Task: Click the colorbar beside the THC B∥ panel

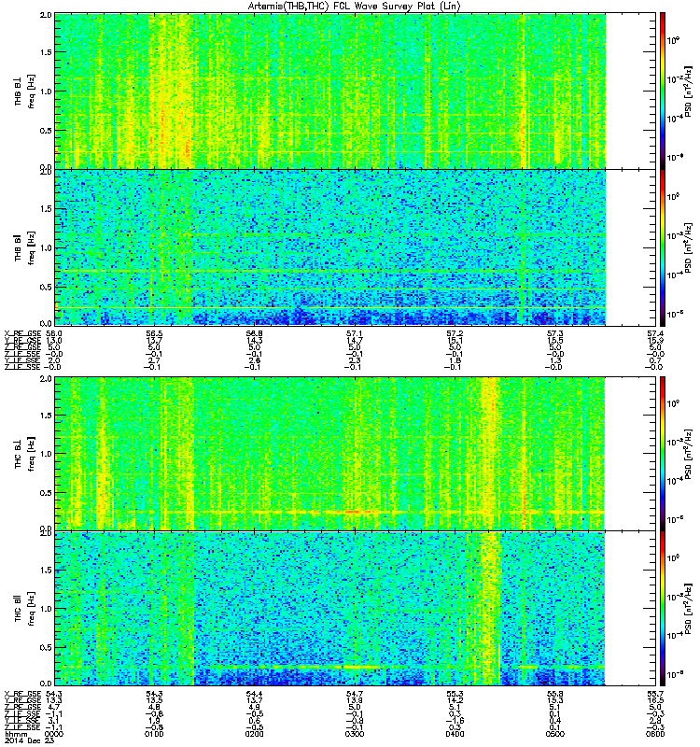Action: pos(663,609)
